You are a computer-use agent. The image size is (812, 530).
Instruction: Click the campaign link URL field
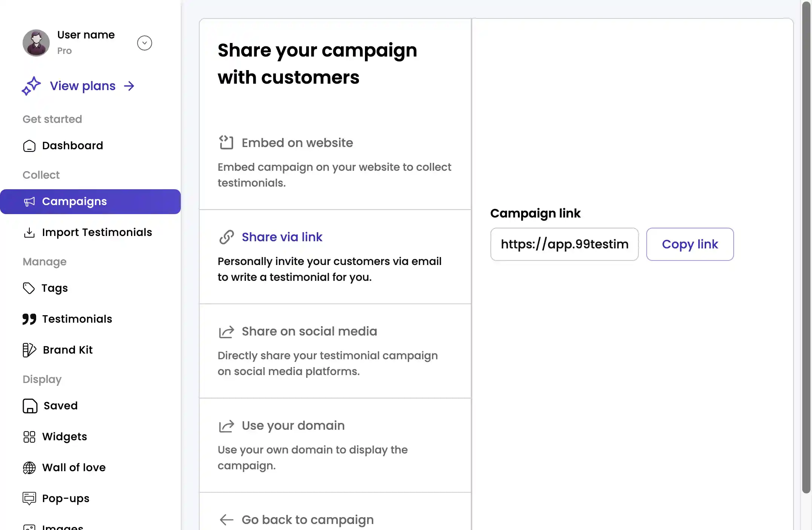tap(564, 244)
